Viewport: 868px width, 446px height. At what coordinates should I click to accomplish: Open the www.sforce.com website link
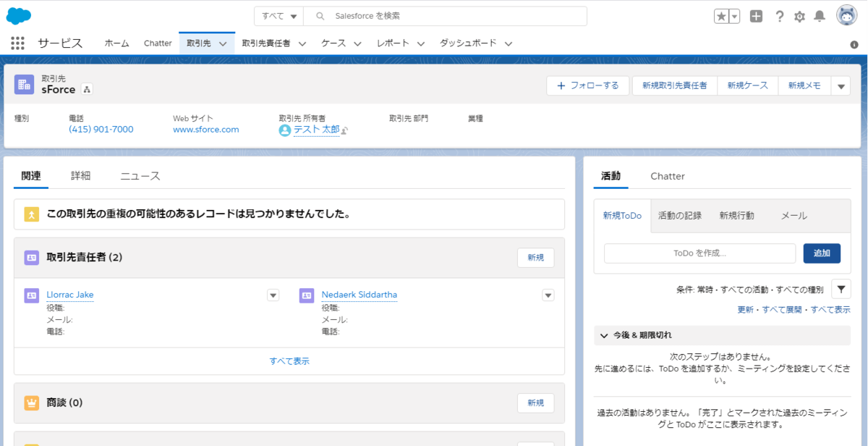click(x=206, y=130)
